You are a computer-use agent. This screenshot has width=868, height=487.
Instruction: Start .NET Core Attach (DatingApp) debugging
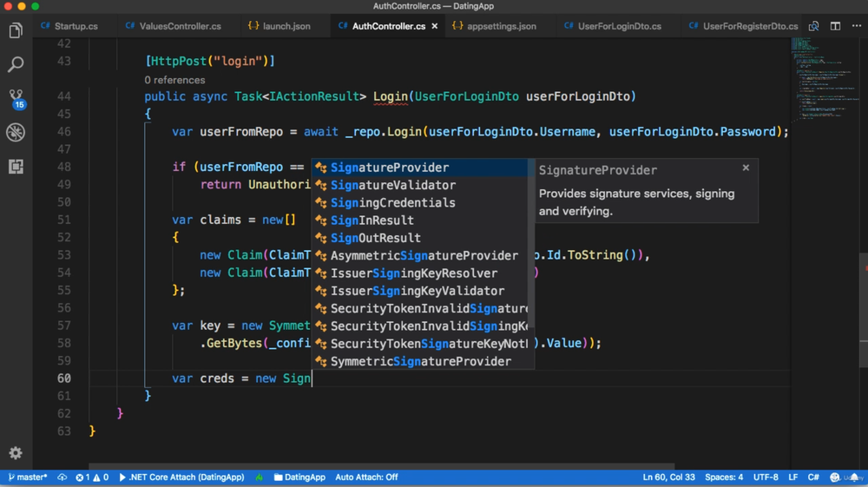pyautogui.click(x=181, y=477)
